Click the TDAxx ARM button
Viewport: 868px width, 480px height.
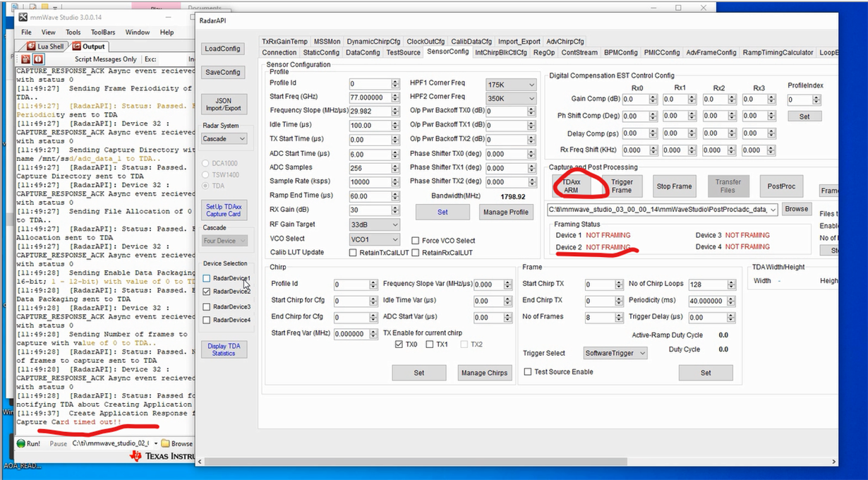[x=572, y=186]
